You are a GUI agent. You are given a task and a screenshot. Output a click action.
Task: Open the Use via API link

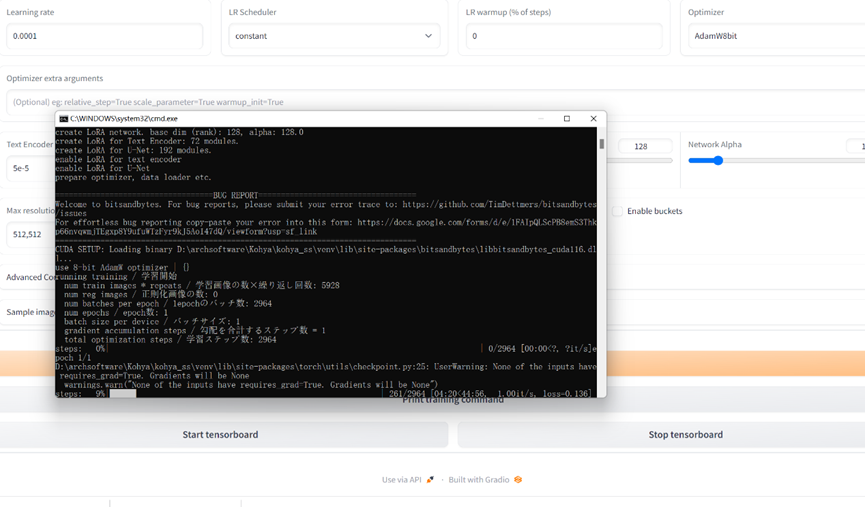tap(407, 480)
